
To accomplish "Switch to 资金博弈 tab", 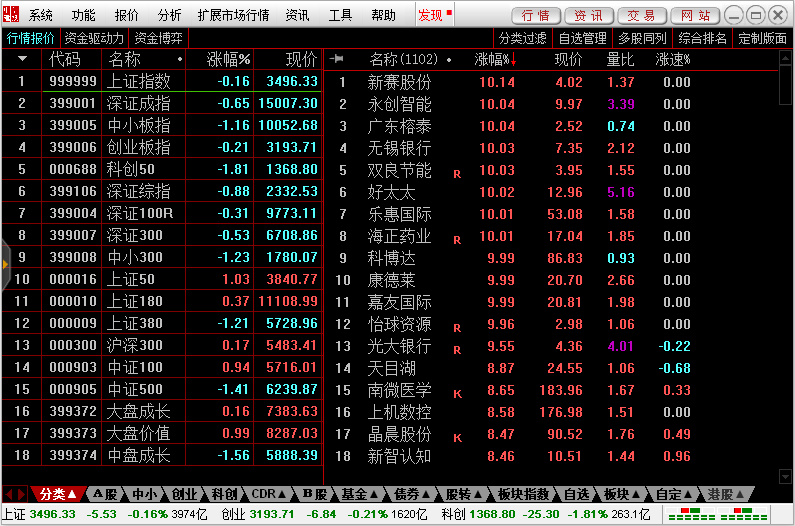I will tap(158, 38).
